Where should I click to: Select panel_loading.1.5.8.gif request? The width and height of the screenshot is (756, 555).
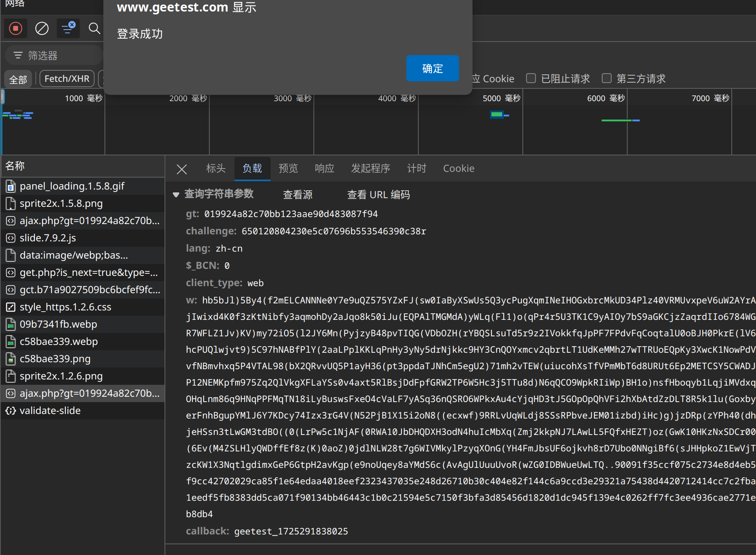pos(83,186)
